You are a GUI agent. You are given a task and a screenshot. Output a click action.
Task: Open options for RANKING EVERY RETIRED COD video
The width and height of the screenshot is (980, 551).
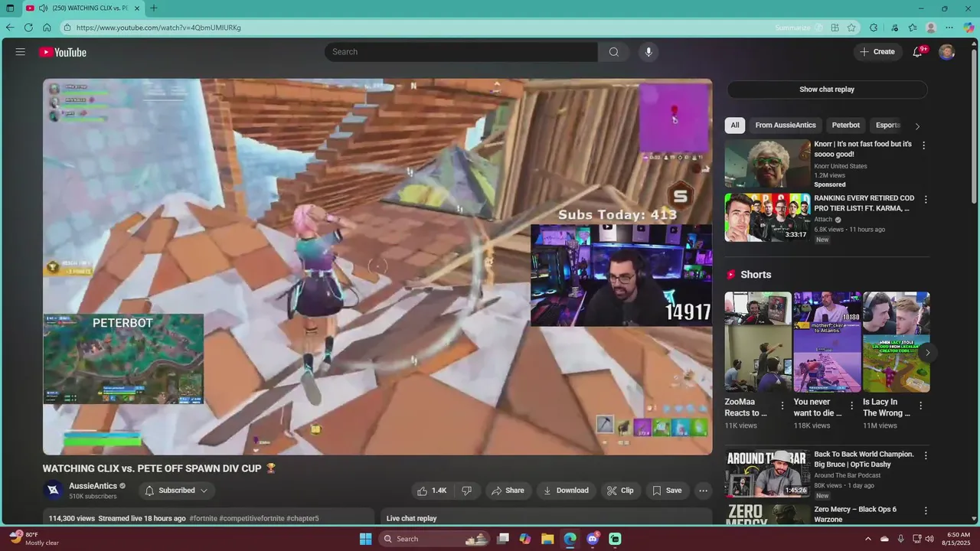926,200
